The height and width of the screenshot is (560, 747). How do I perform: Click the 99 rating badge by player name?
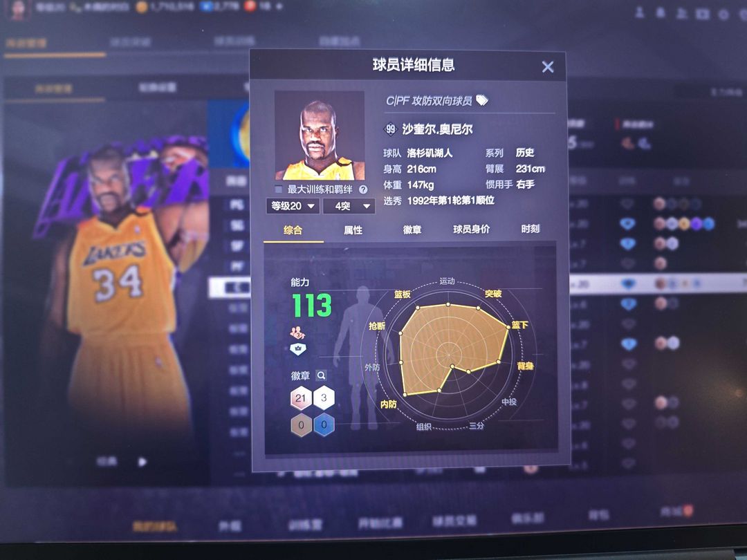[391, 129]
